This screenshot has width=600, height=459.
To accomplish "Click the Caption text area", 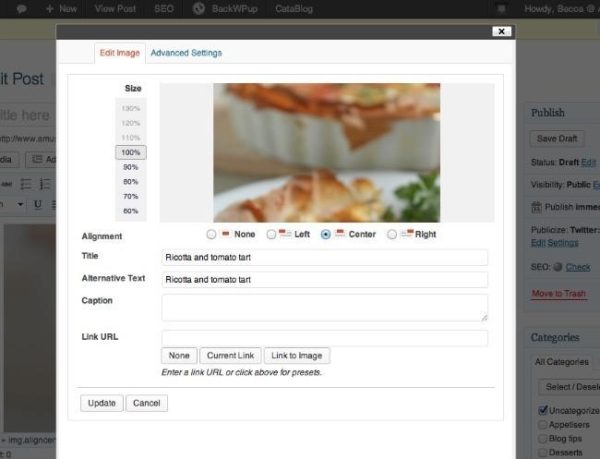I will click(324, 307).
